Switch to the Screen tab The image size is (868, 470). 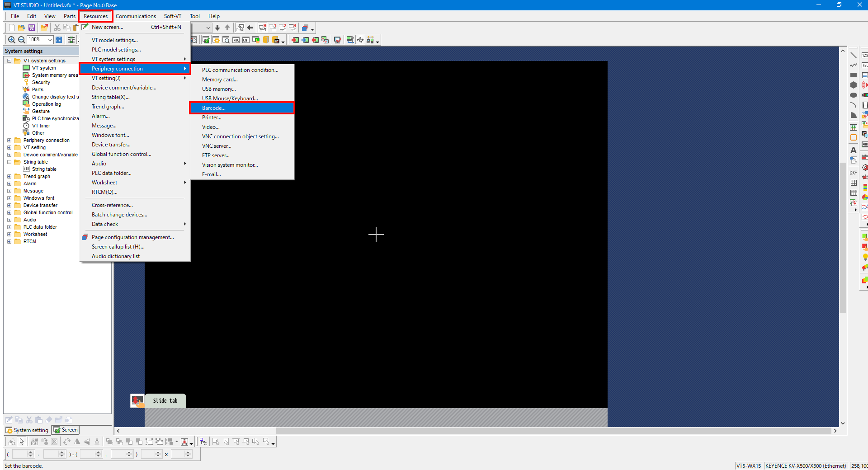point(66,430)
